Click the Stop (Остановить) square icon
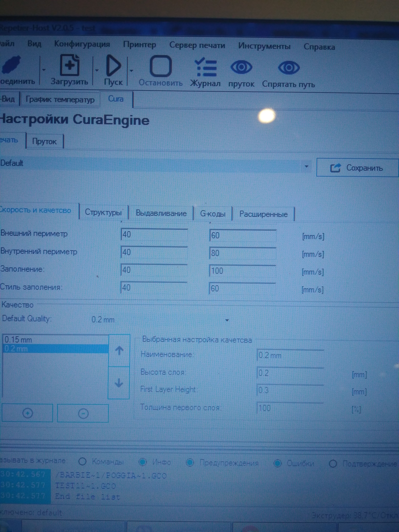Image resolution: width=399 pixels, height=532 pixels. tap(160, 66)
